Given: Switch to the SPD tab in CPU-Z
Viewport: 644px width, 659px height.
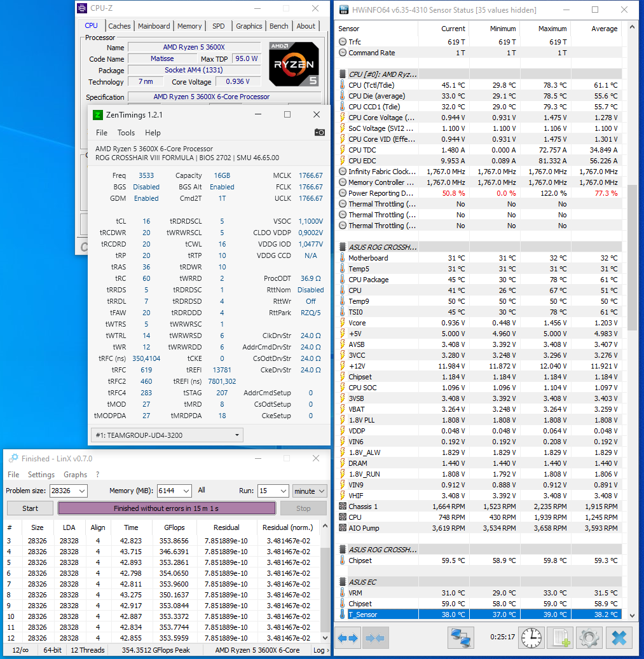Looking at the screenshot, I should [218, 26].
